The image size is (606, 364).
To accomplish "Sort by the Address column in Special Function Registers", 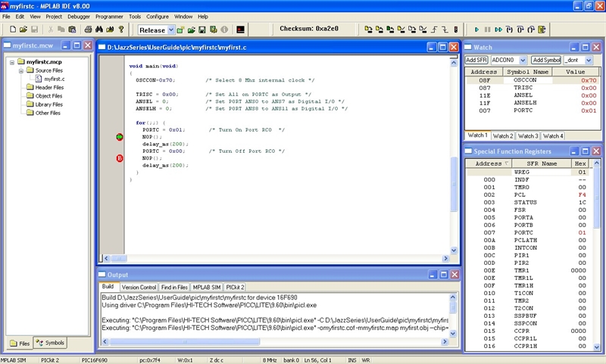I will coord(489,163).
